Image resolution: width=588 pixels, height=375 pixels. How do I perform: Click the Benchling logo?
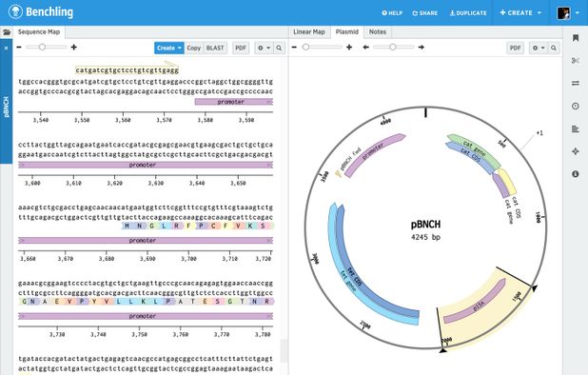[x=41, y=12]
